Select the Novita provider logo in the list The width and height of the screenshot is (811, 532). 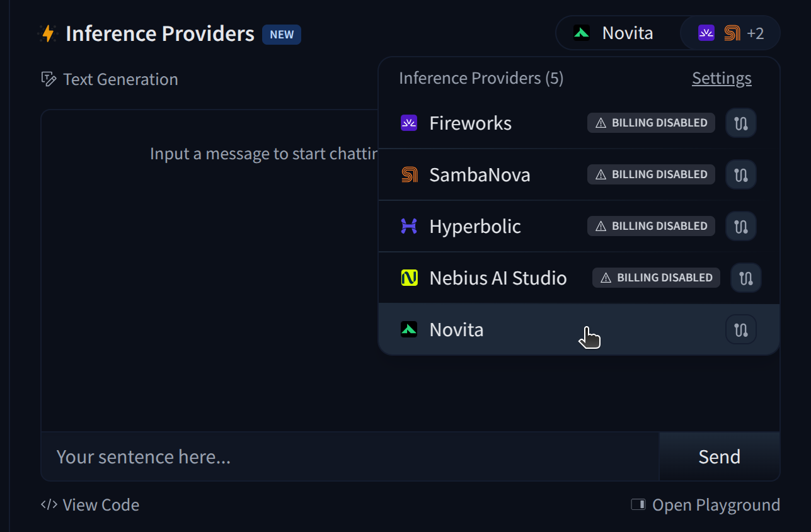coord(408,329)
